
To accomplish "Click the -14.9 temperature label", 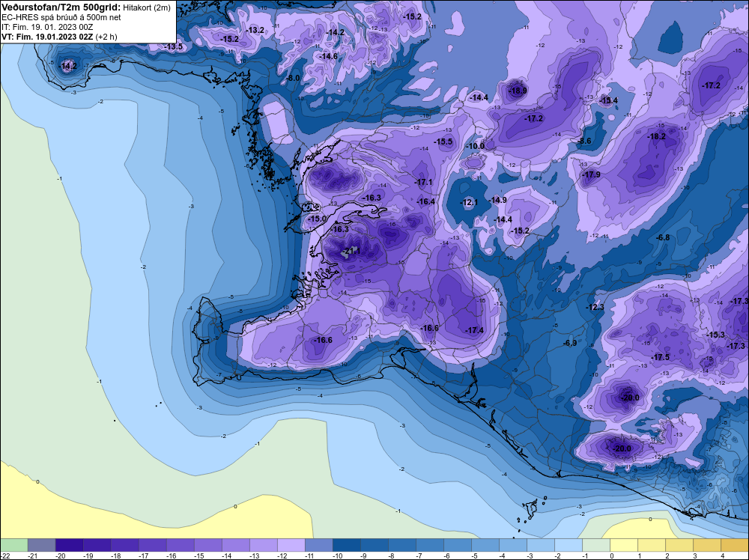I will [498, 200].
